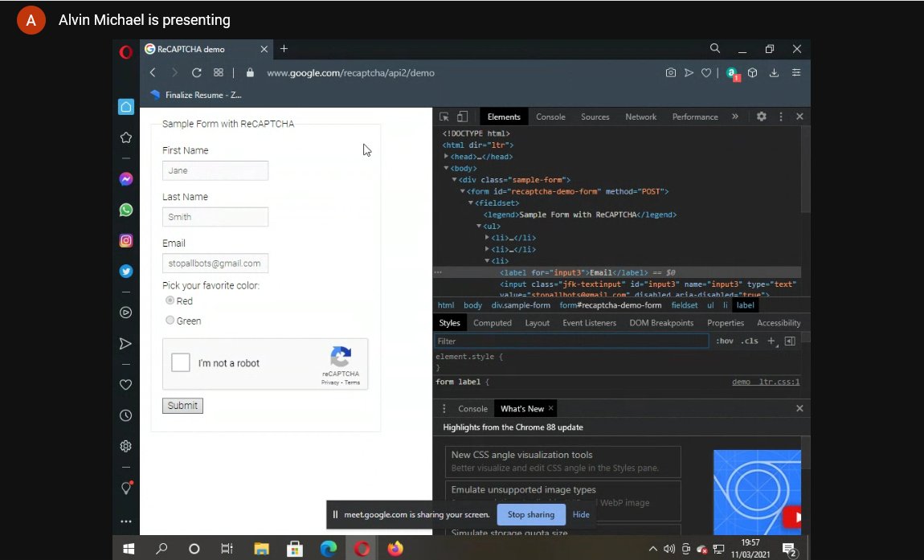Open Instagram in Opera sidebar
This screenshot has height=560, width=924.
(125, 240)
